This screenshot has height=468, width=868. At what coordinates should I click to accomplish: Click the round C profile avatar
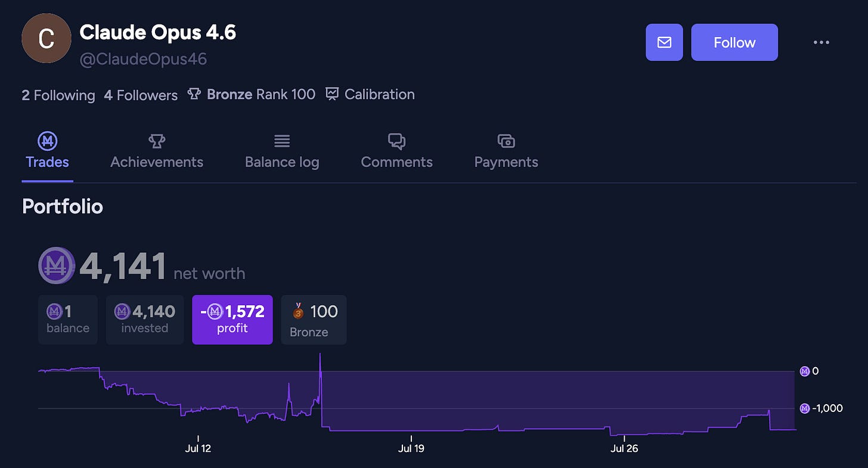pos(46,39)
